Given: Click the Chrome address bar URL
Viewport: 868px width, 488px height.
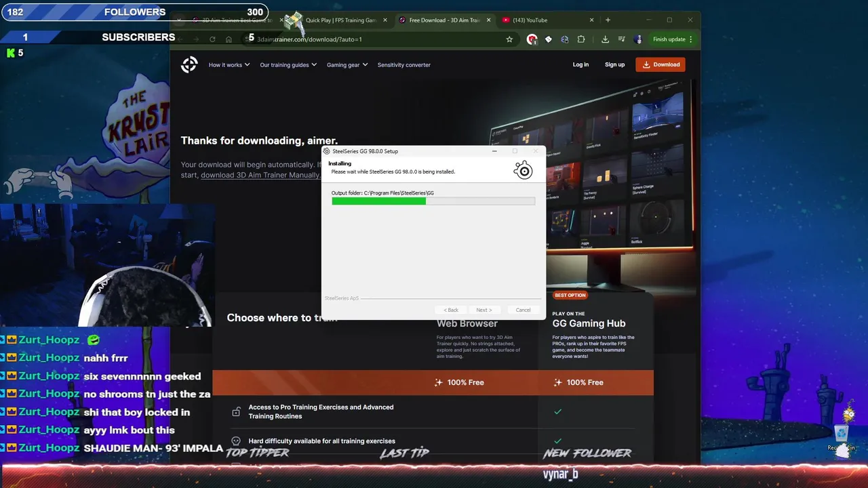Looking at the screenshot, I should pos(310,39).
